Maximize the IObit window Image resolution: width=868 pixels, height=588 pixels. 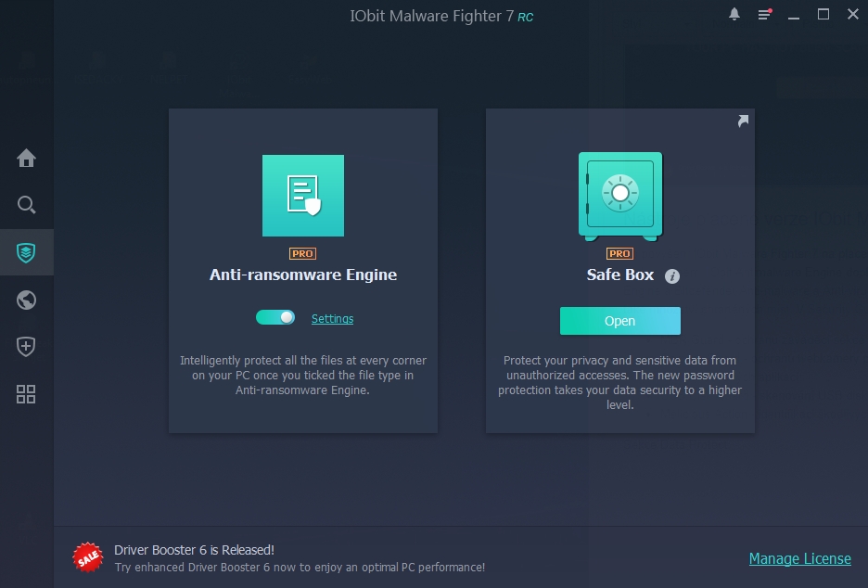click(x=823, y=15)
